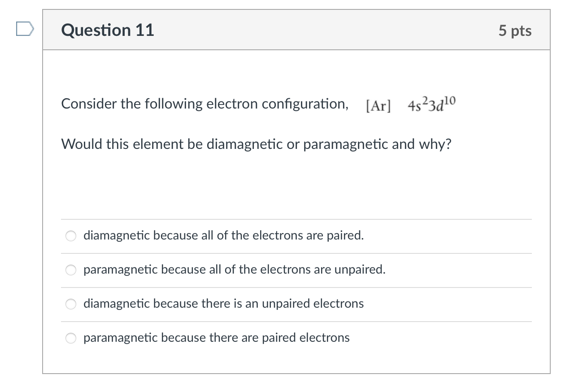Image resolution: width=583 pixels, height=392 pixels.
Task: Choose radio button for "all of the electrons are unpaired"
Action: [71, 270]
